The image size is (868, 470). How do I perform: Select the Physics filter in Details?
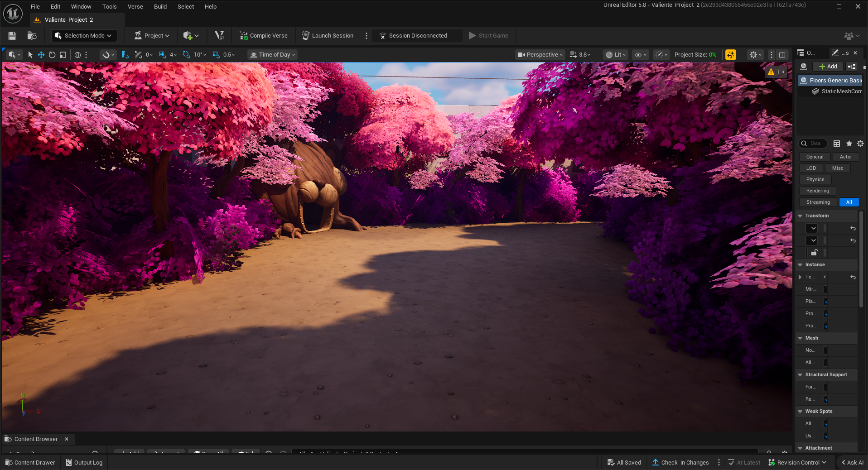pyautogui.click(x=815, y=180)
